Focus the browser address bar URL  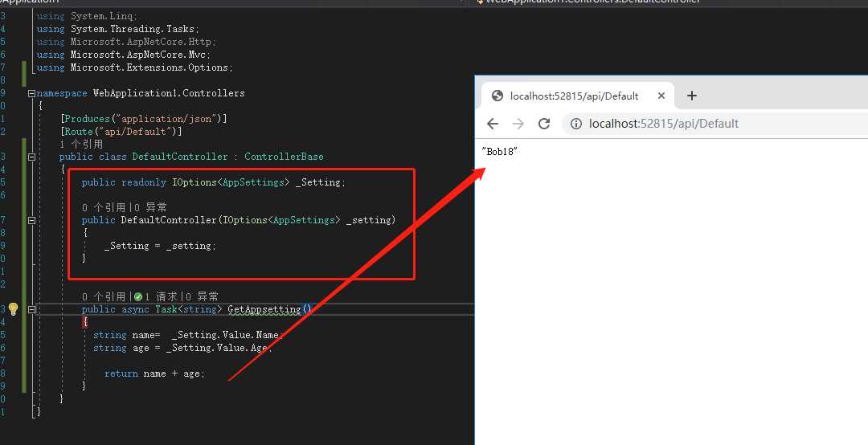coord(664,124)
